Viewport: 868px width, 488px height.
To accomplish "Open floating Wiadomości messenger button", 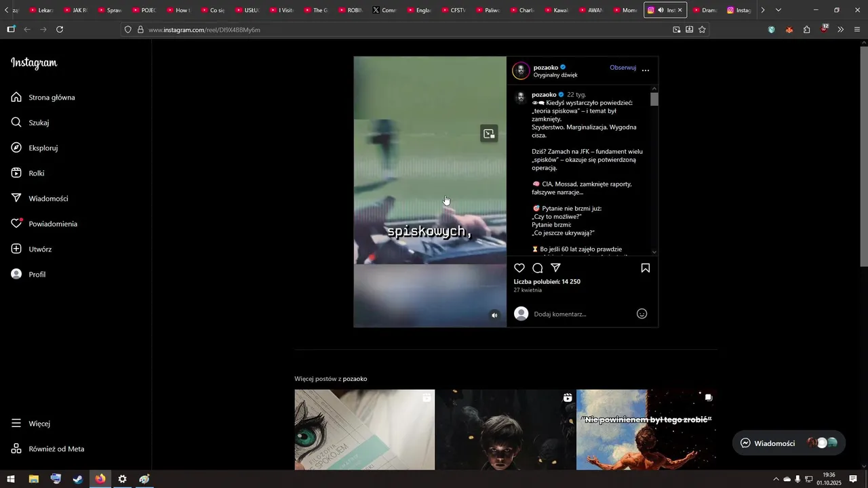I will tap(789, 443).
